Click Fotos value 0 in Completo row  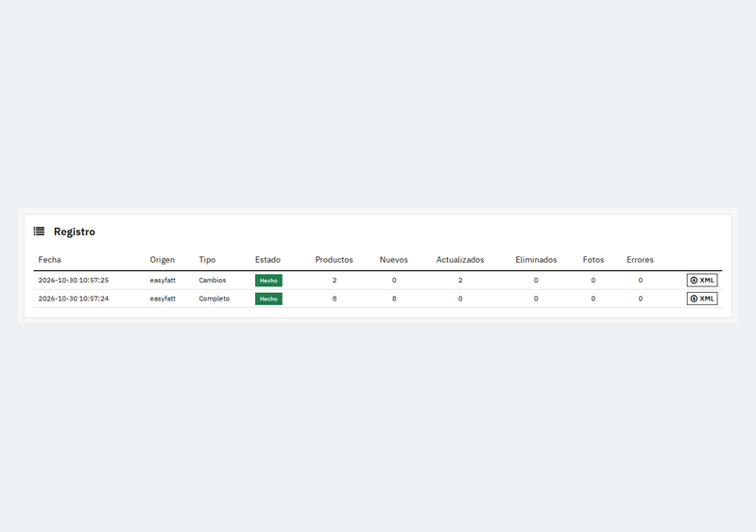pyautogui.click(x=593, y=299)
